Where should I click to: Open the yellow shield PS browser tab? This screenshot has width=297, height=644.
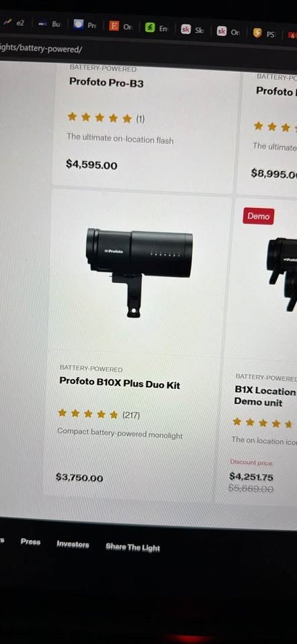coord(263,34)
